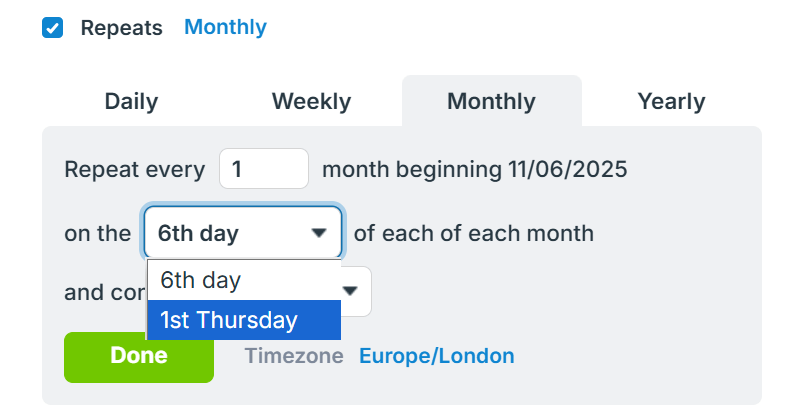Switch to the Weekly tab
This screenshot has height=417, width=809.
click(311, 101)
